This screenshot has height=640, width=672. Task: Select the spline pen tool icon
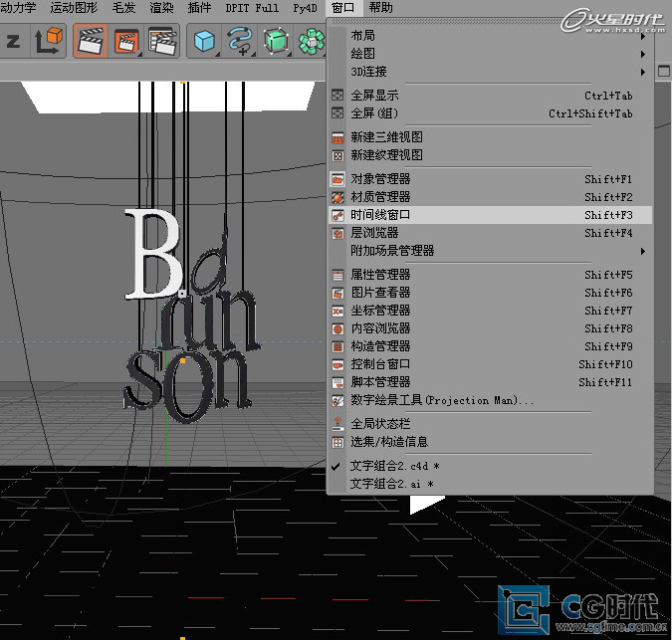click(240, 41)
